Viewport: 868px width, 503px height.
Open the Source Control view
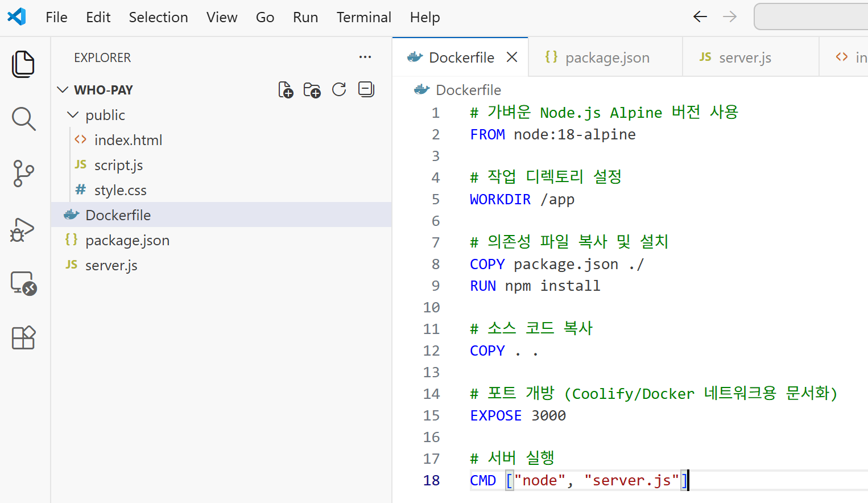tap(23, 174)
